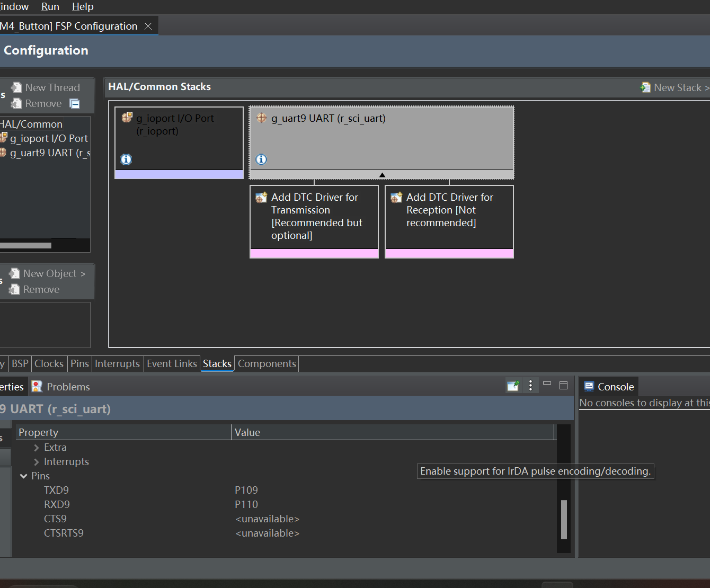The height and width of the screenshot is (588, 710).
Task: Switch to the Clocks tab
Action: click(49, 363)
